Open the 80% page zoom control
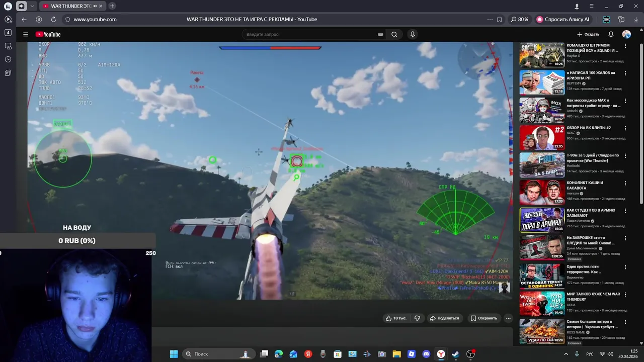Image resolution: width=644 pixels, height=362 pixels. click(x=519, y=19)
